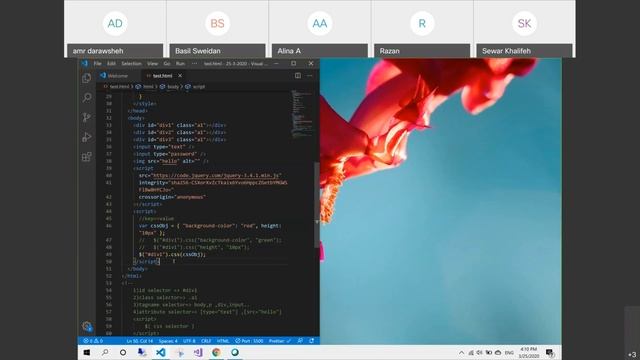This screenshot has width=640, height=360.
Task: Open the Selection menu
Action: [131, 64]
